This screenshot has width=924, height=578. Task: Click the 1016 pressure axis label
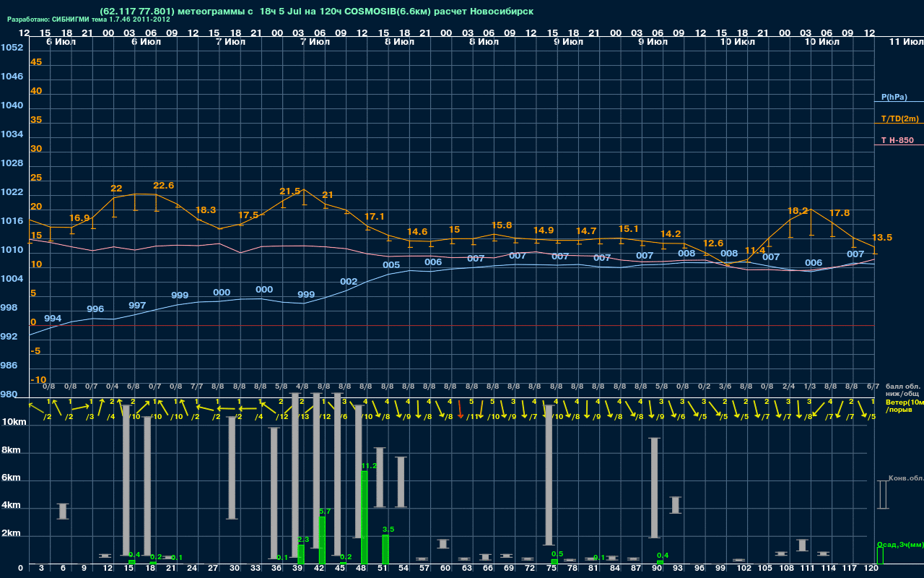point(12,221)
